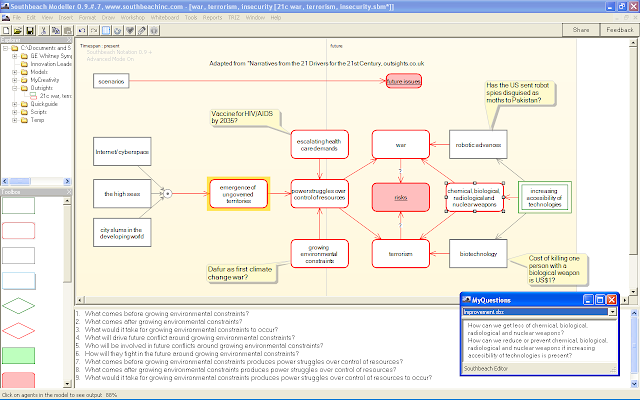The height and width of the screenshot is (400, 640).
Task: Pick the green outlined rectangle in Toolbox
Action: pyautogui.click(x=18, y=205)
